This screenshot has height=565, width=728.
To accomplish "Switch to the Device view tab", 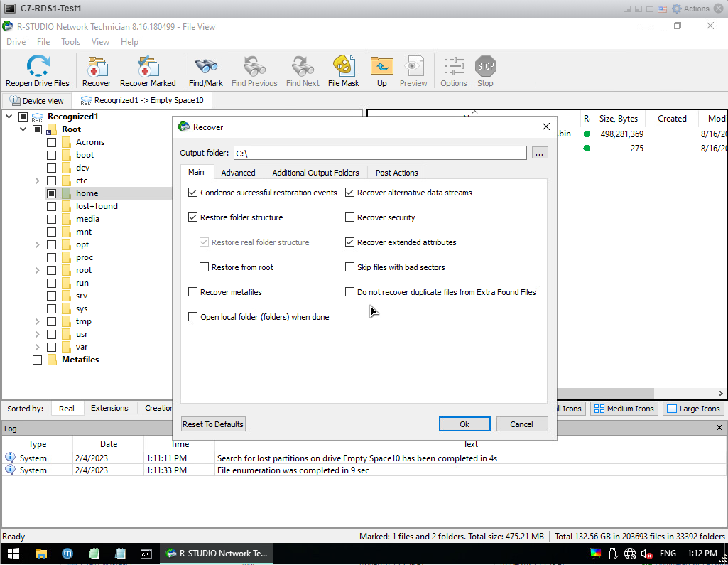I will [37, 101].
